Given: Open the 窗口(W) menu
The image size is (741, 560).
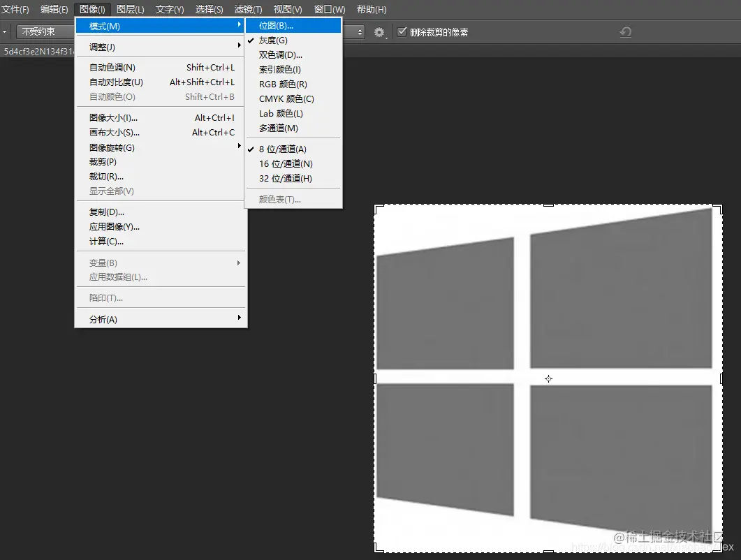Looking at the screenshot, I should coord(329,9).
